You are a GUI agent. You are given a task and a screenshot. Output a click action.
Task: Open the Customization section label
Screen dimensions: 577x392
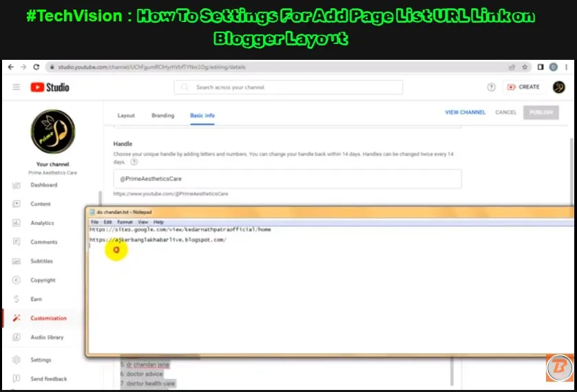(x=49, y=318)
